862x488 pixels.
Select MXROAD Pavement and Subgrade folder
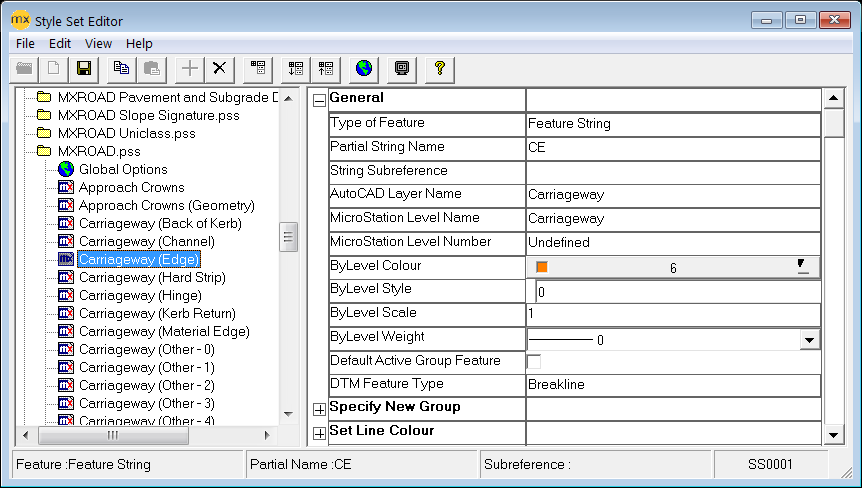168,97
